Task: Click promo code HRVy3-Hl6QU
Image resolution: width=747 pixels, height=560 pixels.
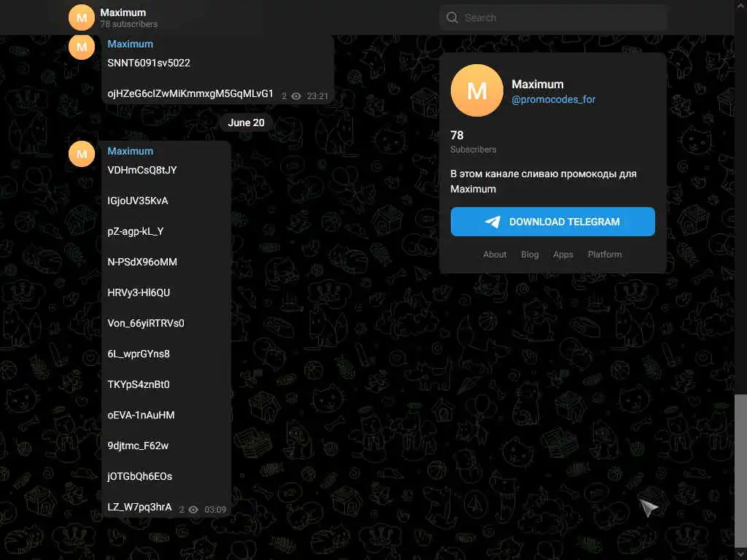Action: (x=139, y=292)
